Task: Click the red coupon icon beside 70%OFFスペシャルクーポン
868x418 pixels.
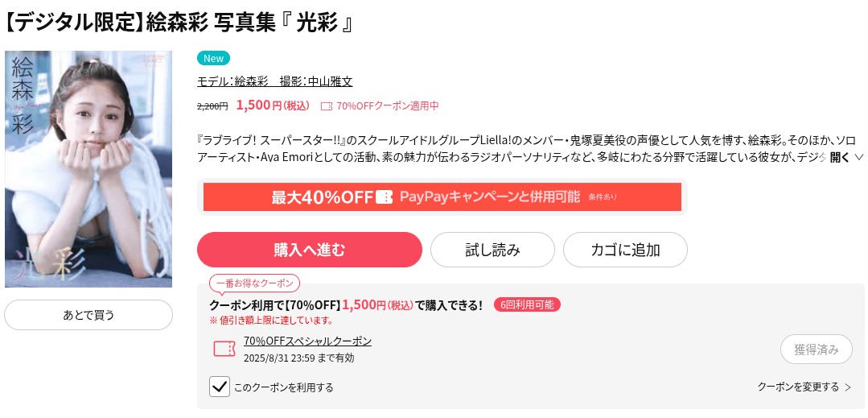Action: pos(224,349)
